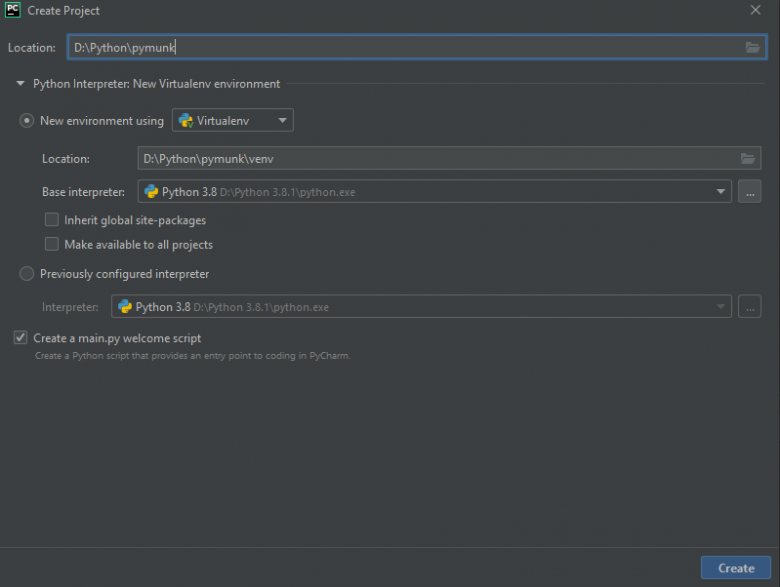Open the disabled Interpreter dropdown
The height and width of the screenshot is (587, 780).
tap(421, 306)
